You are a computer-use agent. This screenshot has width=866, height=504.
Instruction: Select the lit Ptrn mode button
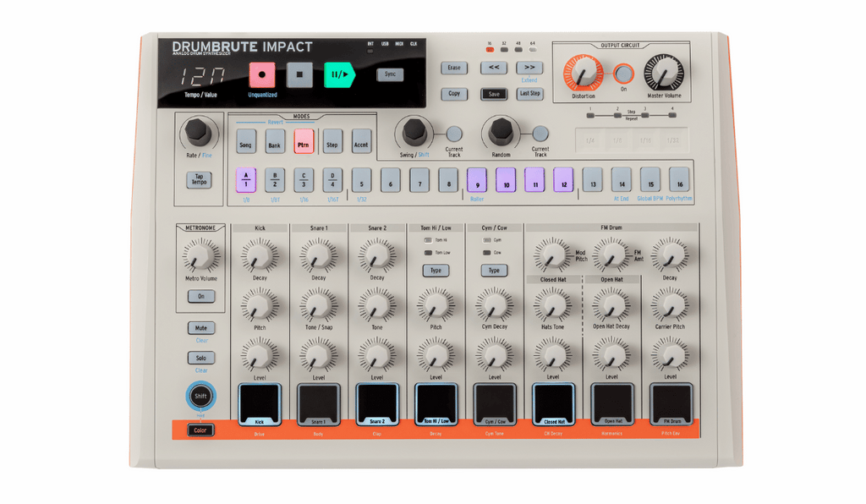(304, 142)
